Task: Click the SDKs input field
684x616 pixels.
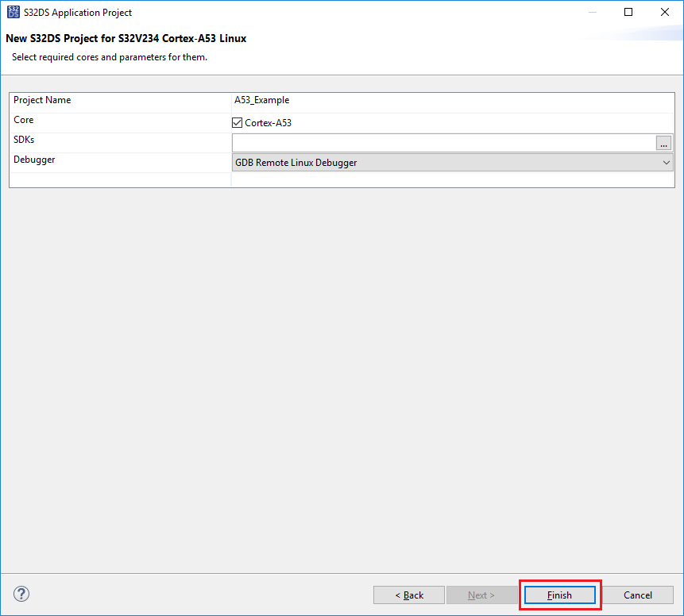Action: point(444,143)
